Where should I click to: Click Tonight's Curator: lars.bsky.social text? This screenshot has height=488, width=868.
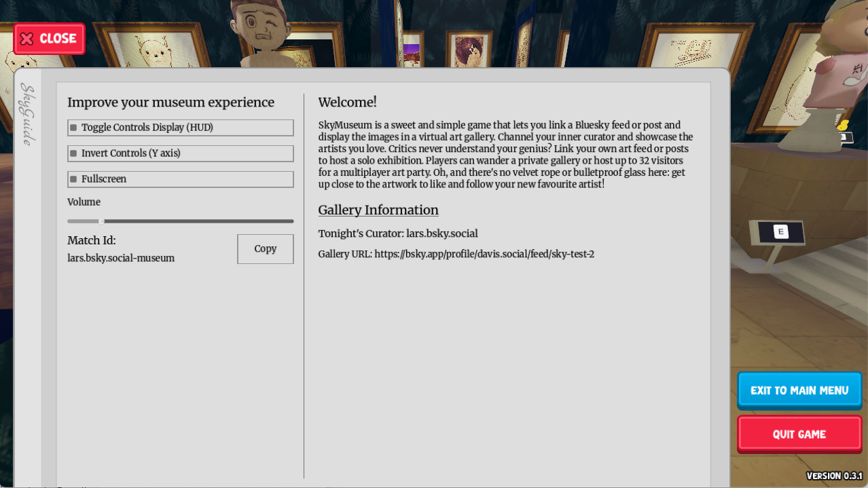pyautogui.click(x=398, y=234)
